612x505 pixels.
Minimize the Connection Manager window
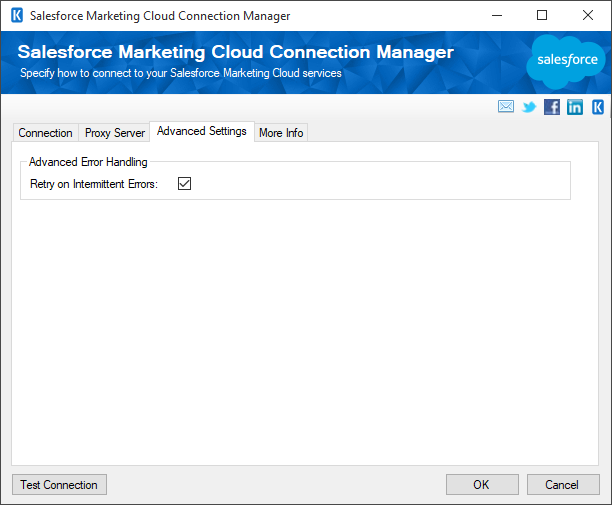coord(497,16)
